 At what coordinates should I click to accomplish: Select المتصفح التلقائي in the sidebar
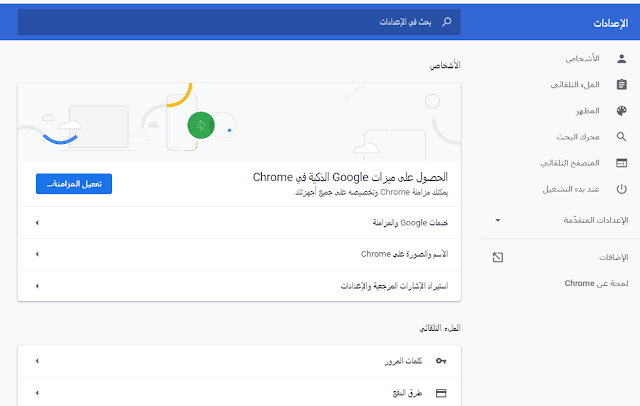coord(570,163)
